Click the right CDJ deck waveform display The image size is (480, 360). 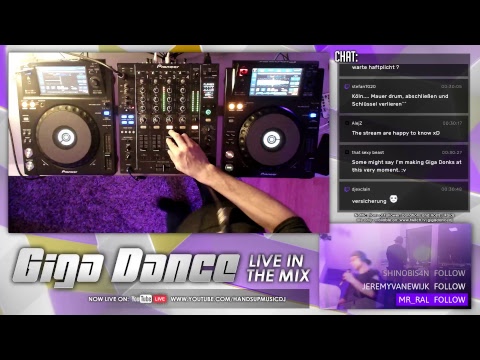pyautogui.click(x=276, y=82)
